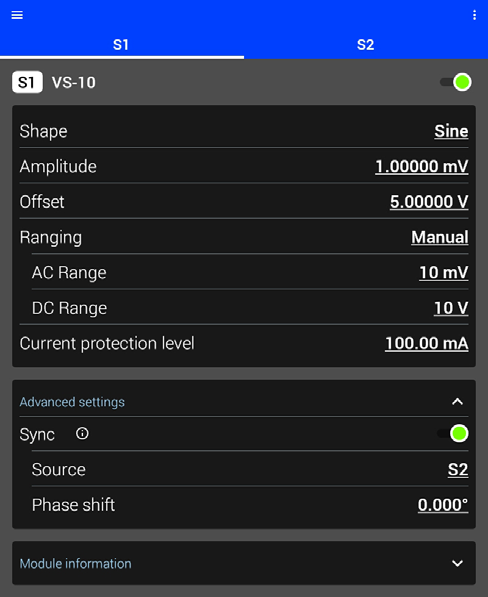Select the Sync Source S2 value
Image resolution: width=488 pixels, height=597 pixels.
[458, 469]
